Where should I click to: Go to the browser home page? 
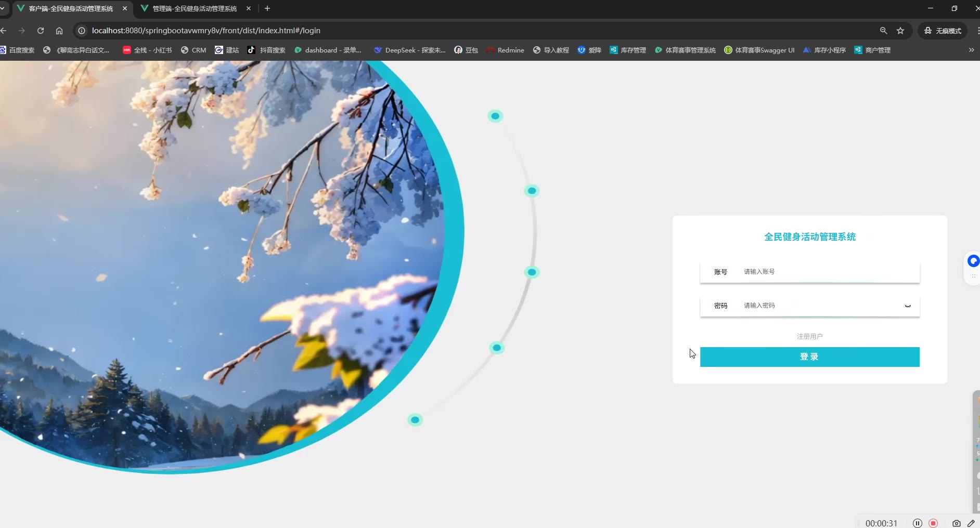pos(59,31)
